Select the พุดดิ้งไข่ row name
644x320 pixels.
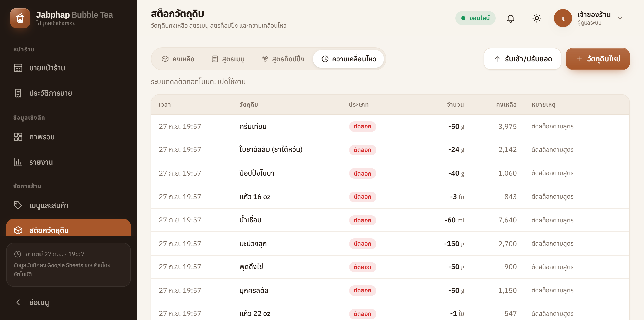(x=251, y=267)
